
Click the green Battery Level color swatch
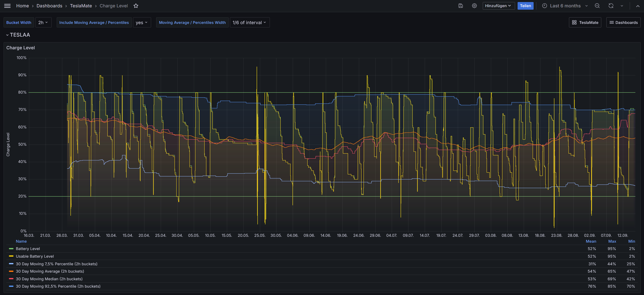pyautogui.click(x=11, y=249)
